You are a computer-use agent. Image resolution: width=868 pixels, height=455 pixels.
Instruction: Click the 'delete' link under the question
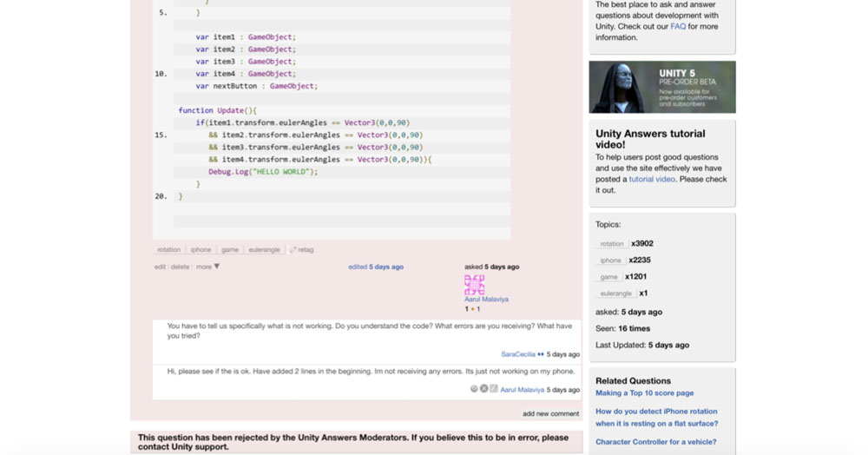click(x=180, y=267)
